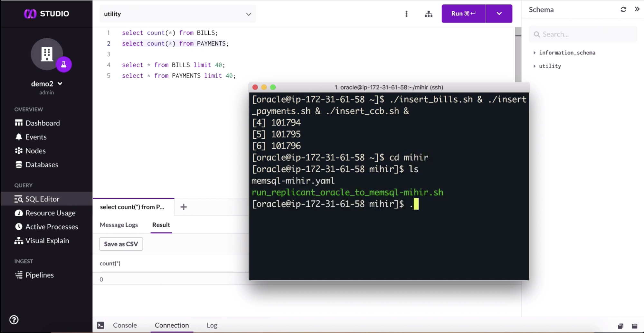This screenshot has width=644, height=333.
Task: Click the Active Processes clock icon
Action: tap(19, 227)
